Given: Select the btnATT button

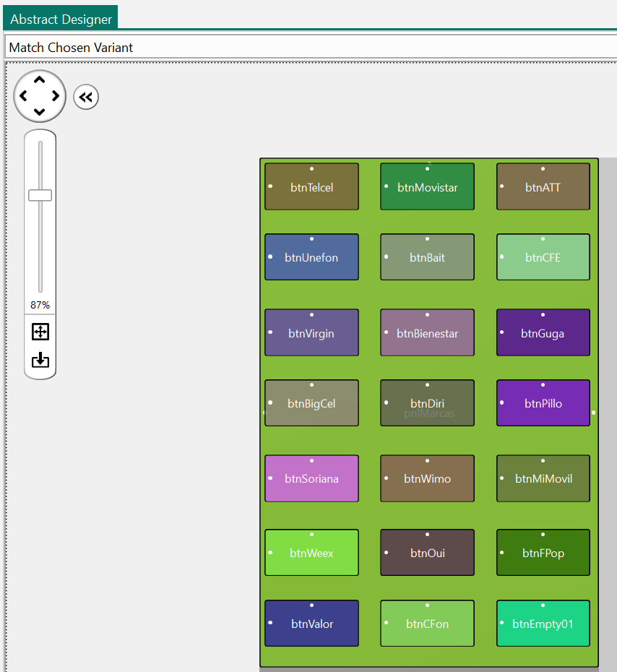Looking at the screenshot, I should point(543,186).
